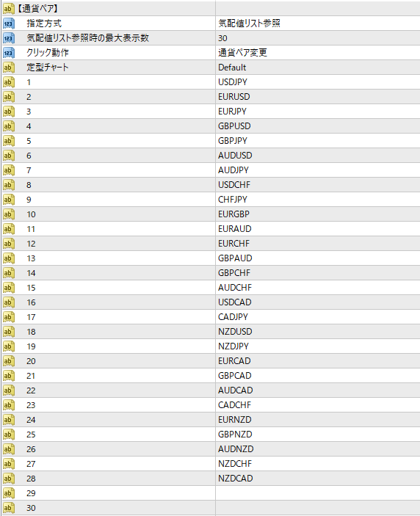Select the USDJPY value cell

[x=318, y=82]
